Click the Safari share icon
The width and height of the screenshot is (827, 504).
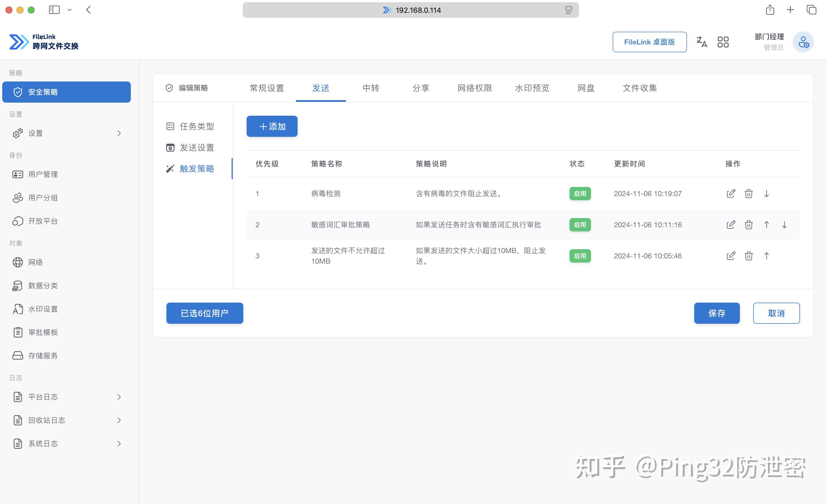[x=770, y=10]
